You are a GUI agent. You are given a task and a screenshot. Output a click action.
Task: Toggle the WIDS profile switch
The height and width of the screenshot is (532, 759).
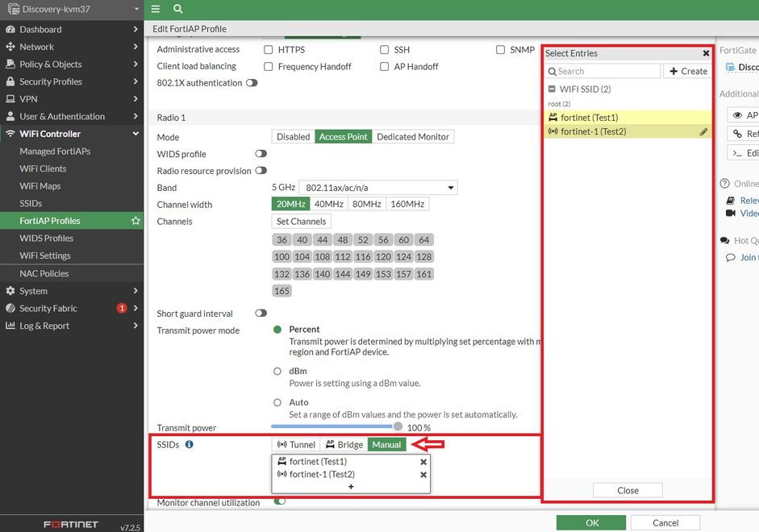click(x=261, y=154)
